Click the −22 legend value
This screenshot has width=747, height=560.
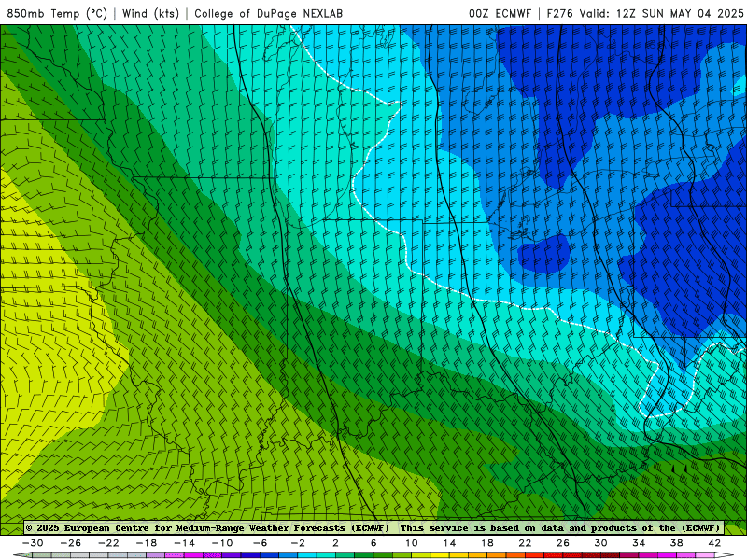[108, 543]
